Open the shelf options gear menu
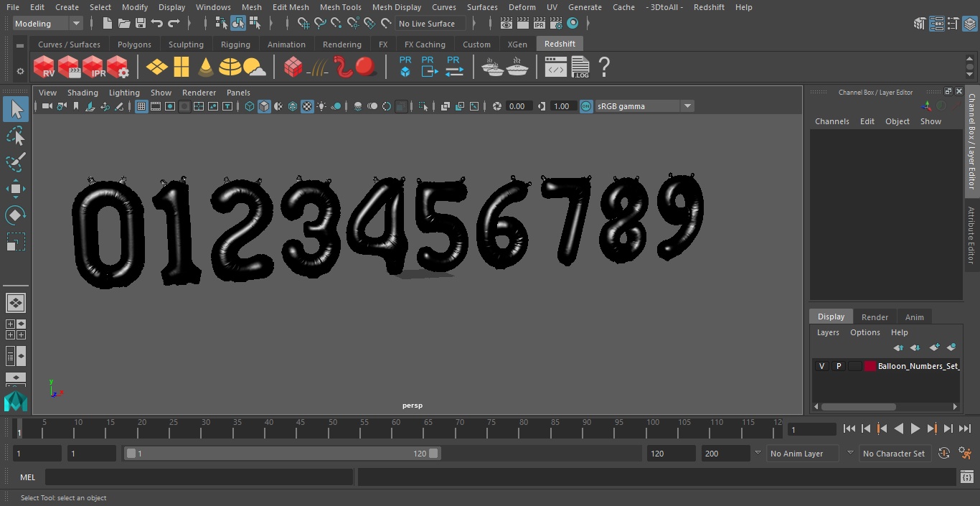 coord(20,71)
